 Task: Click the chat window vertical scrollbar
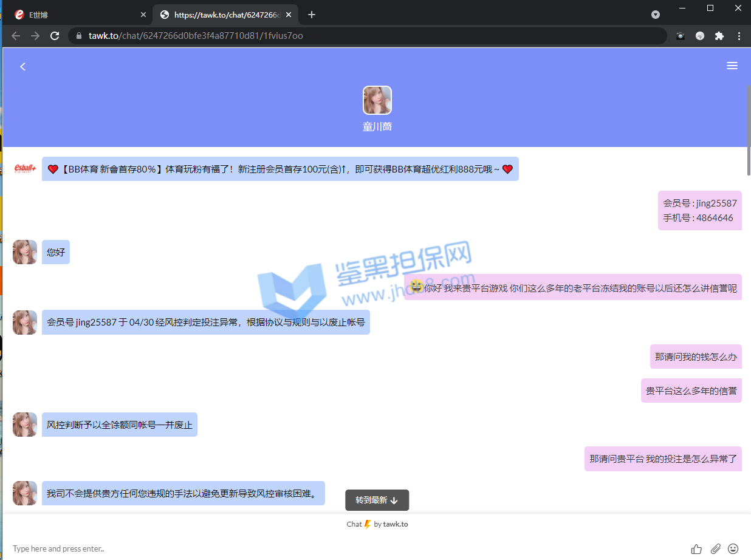pyautogui.click(x=748, y=131)
